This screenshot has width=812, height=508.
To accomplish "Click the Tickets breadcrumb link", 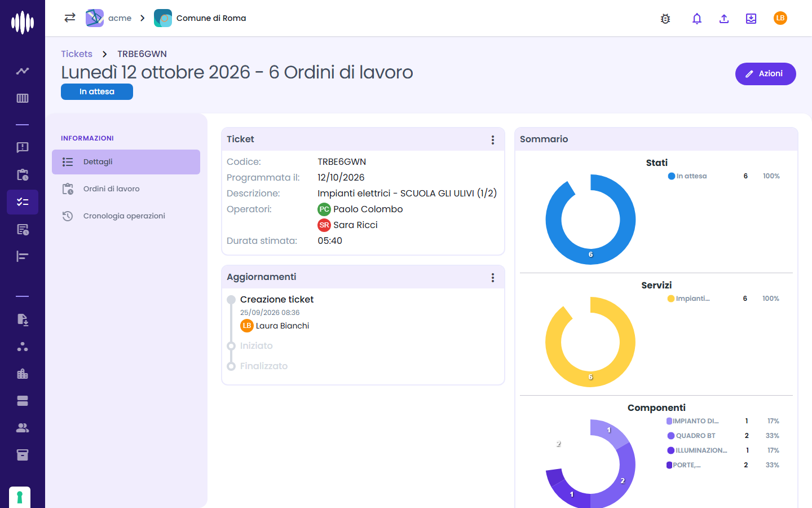I will [77, 54].
